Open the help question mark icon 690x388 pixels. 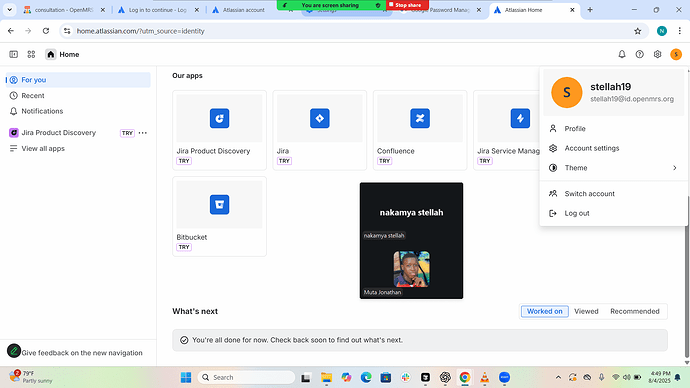(x=639, y=54)
